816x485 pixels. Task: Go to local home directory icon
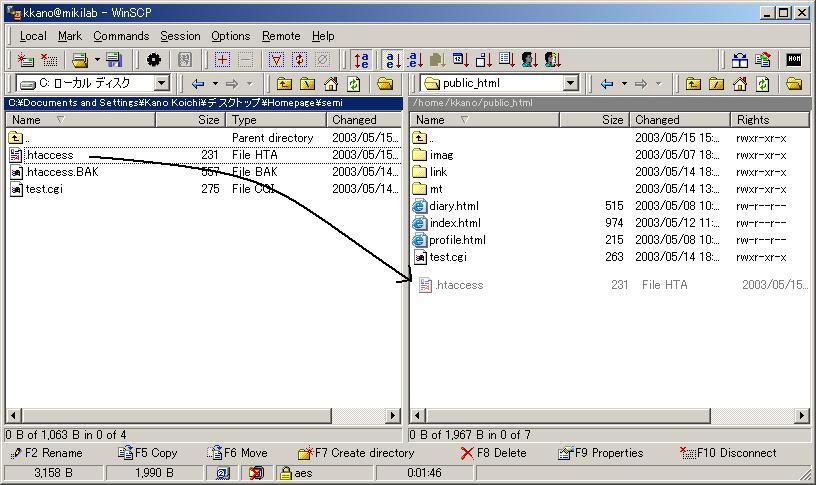click(x=331, y=84)
